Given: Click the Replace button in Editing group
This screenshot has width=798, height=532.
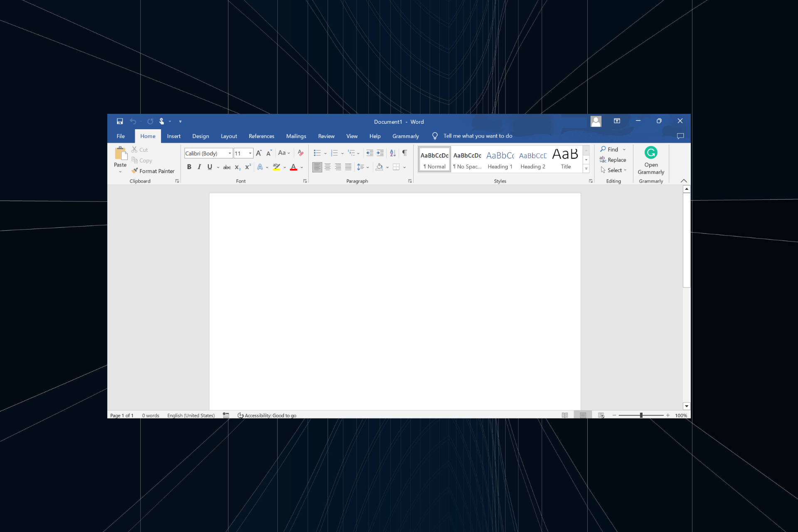Looking at the screenshot, I should [613, 160].
